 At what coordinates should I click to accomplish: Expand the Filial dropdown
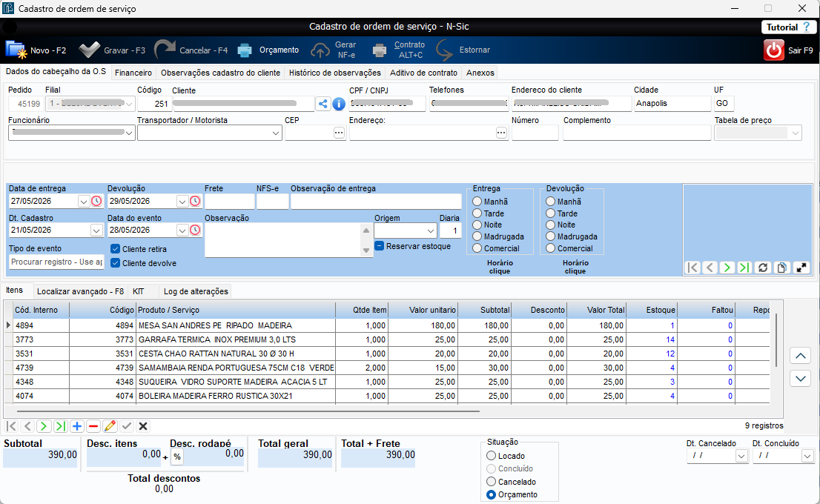[129, 104]
